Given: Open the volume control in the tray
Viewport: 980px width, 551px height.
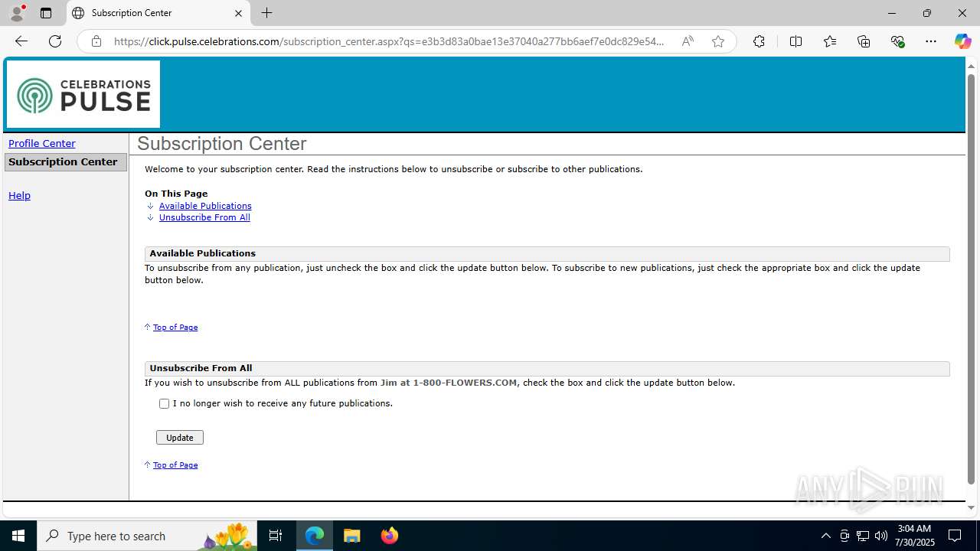Looking at the screenshot, I should click(x=881, y=536).
